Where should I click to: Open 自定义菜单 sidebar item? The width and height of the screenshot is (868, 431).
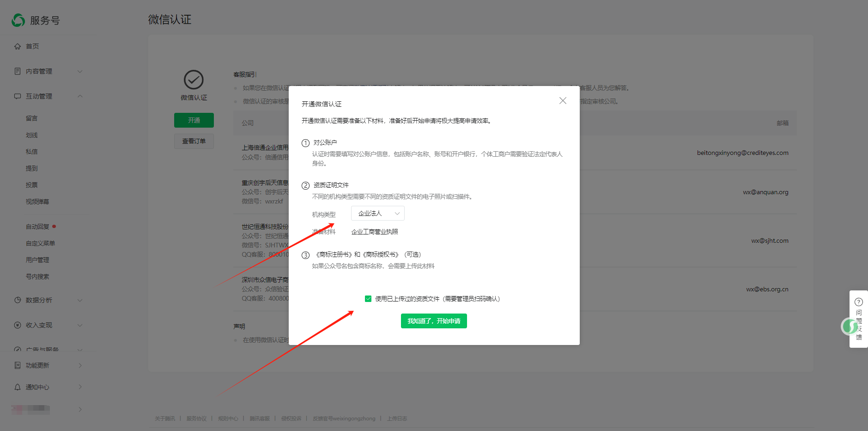(40, 243)
